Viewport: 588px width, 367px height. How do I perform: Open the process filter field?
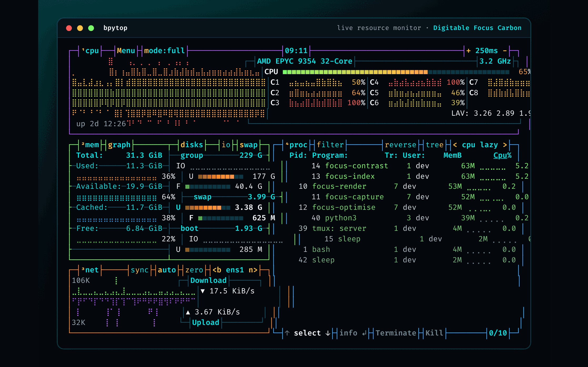coord(330,145)
